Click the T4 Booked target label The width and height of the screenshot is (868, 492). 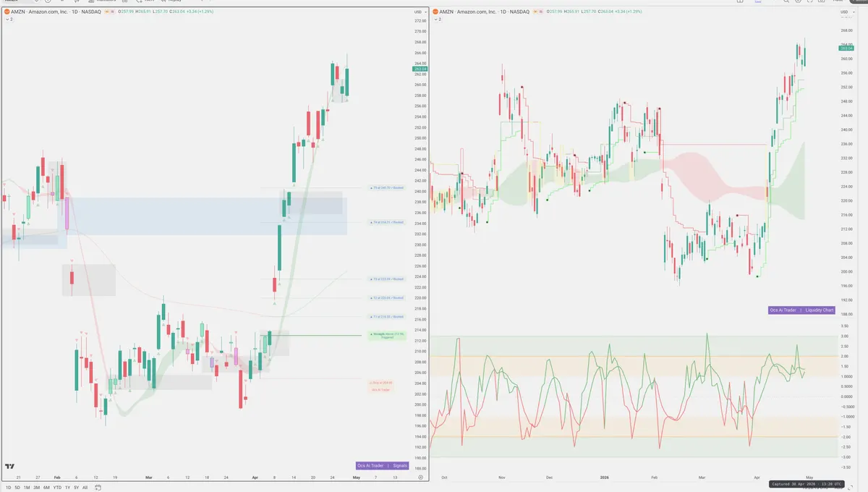coord(387,222)
